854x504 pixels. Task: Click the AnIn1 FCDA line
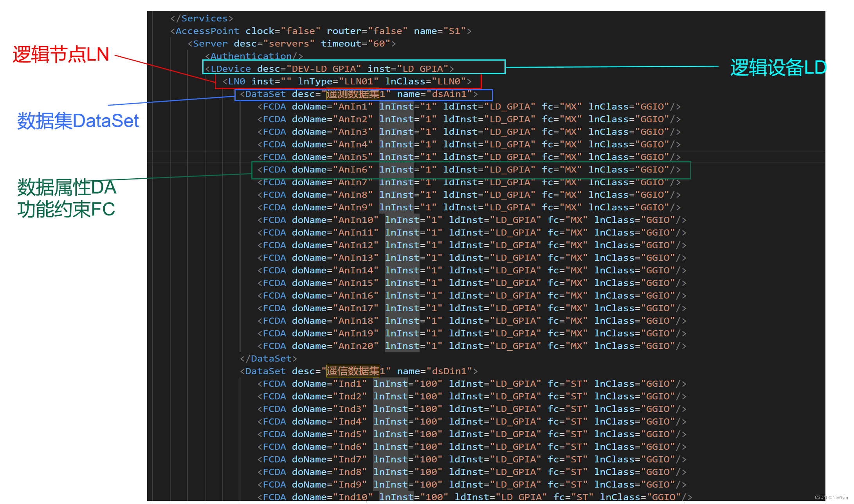[x=468, y=107]
